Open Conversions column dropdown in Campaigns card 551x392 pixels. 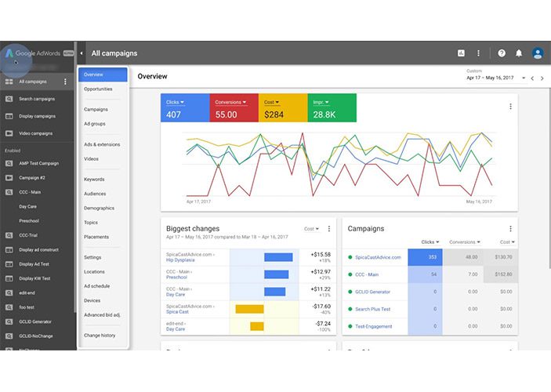coord(465,242)
